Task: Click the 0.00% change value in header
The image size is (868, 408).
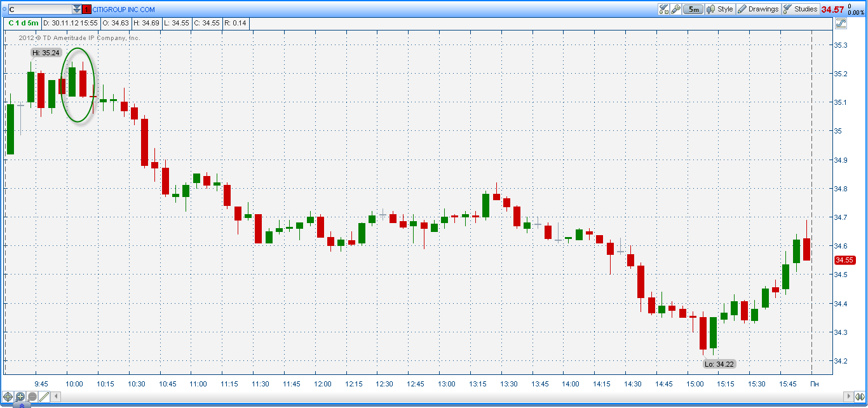Action: pos(857,13)
